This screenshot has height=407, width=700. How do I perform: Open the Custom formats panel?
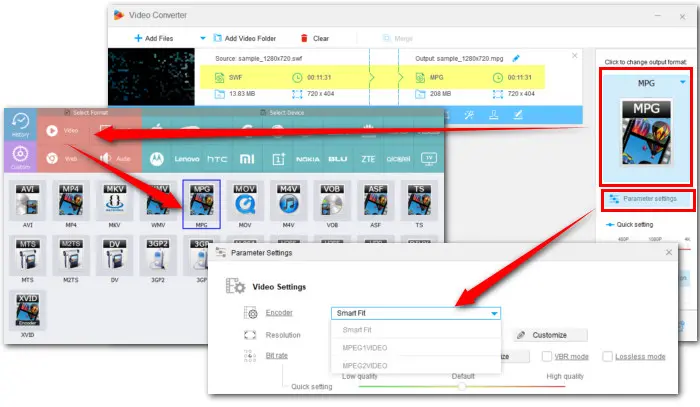pos(20,157)
